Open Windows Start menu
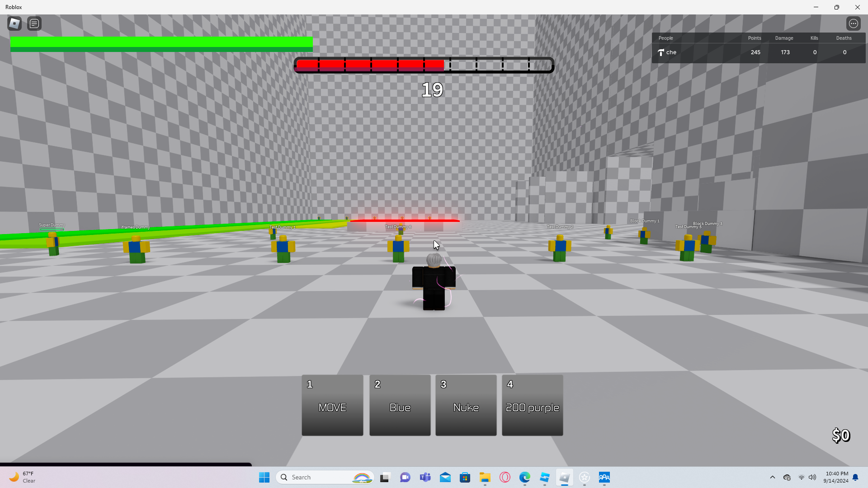 [x=264, y=477]
